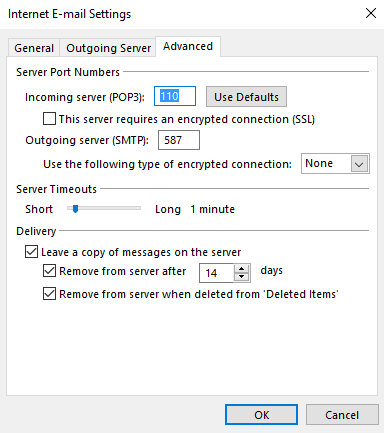This screenshot has height=433, width=384.
Task: Switch to the General tab
Action: [x=34, y=48]
